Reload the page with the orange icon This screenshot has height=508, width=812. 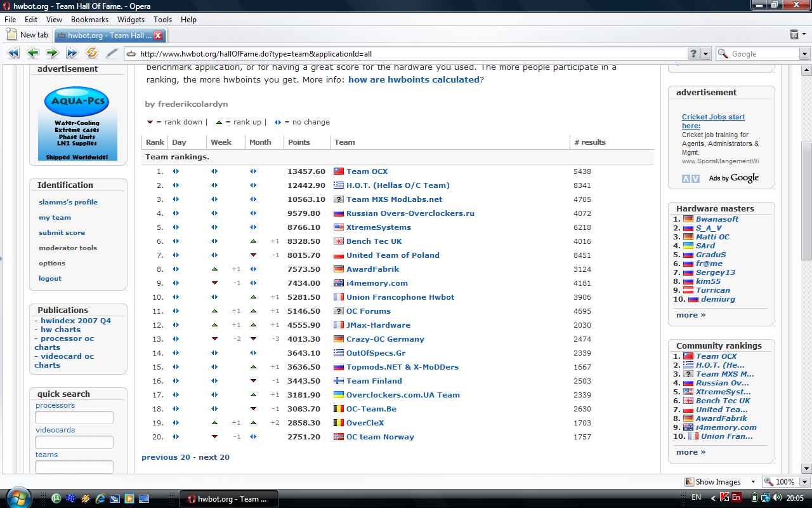tap(92, 53)
